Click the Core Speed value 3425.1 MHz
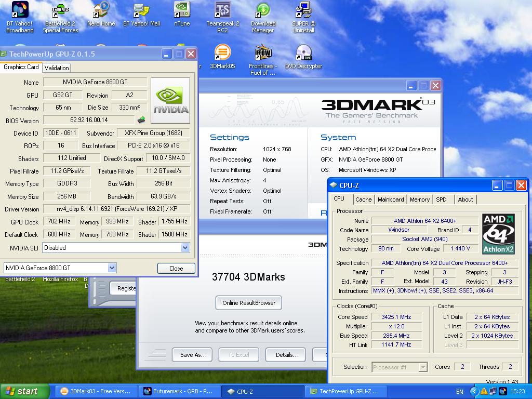 [396, 317]
